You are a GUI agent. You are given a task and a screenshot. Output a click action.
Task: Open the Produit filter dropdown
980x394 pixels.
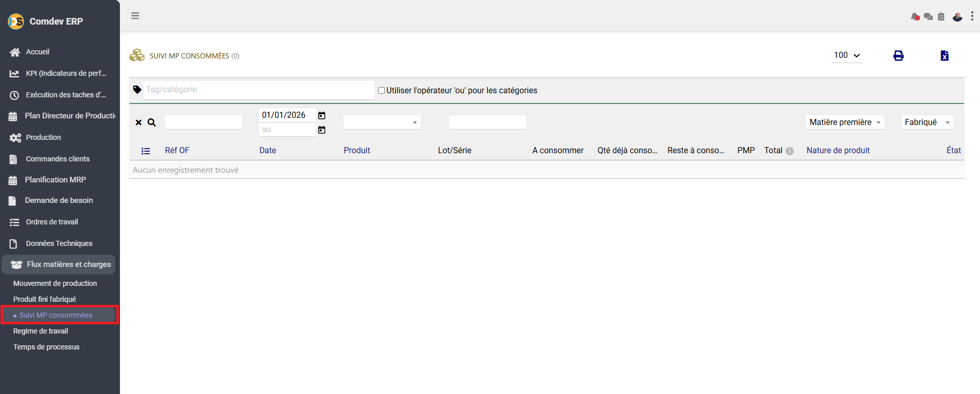click(382, 122)
